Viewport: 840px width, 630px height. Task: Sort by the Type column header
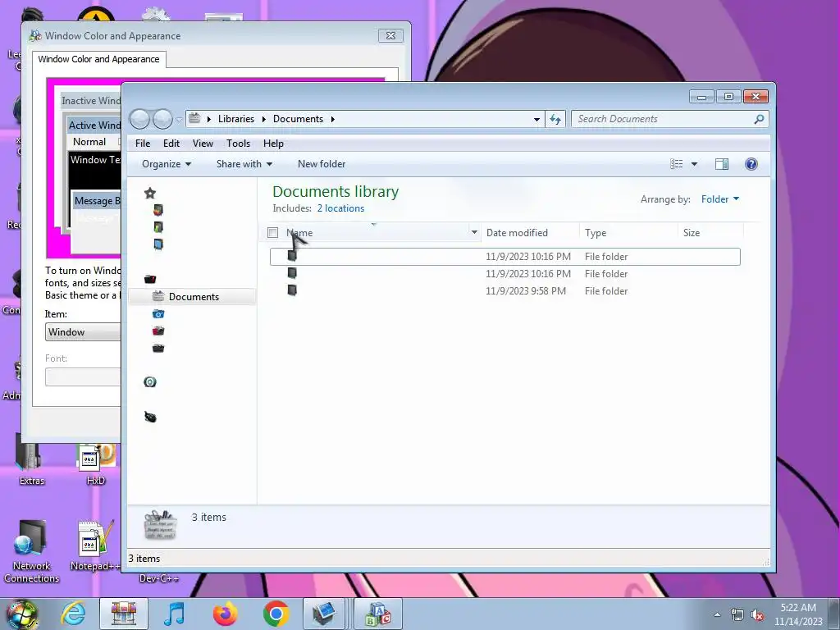629,232
